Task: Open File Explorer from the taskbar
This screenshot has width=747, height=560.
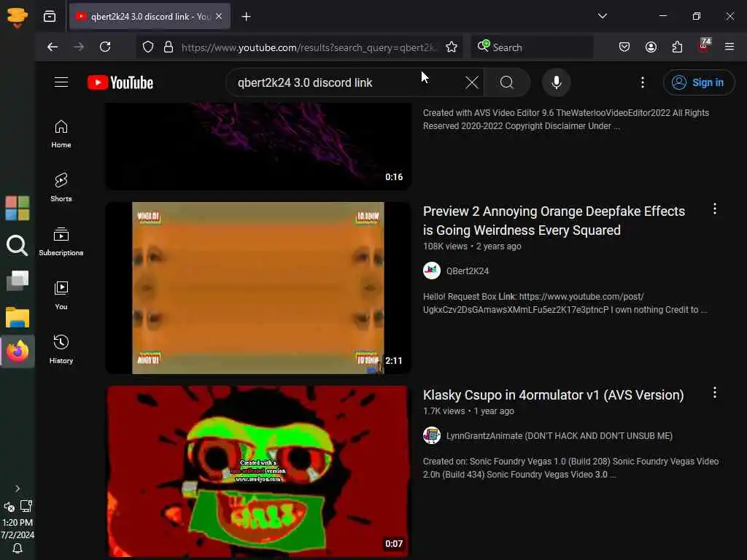Action: [x=18, y=317]
